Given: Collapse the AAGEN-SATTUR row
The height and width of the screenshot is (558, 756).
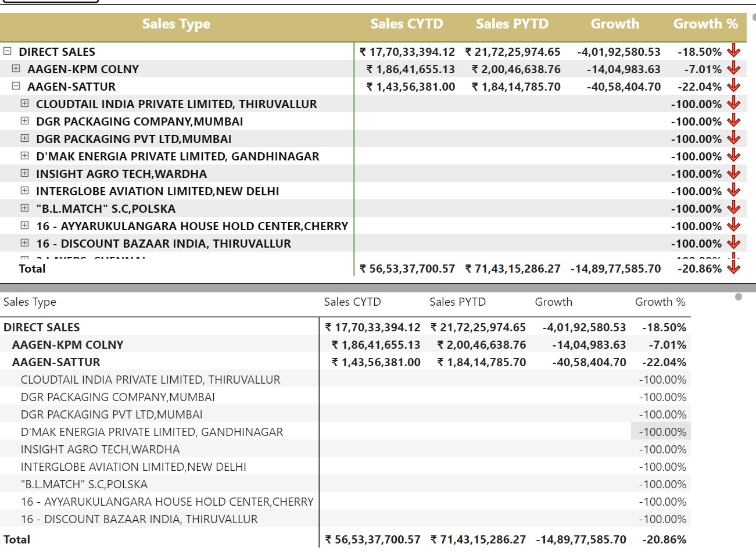Looking at the screenshot, I should (x=16, y=86).
